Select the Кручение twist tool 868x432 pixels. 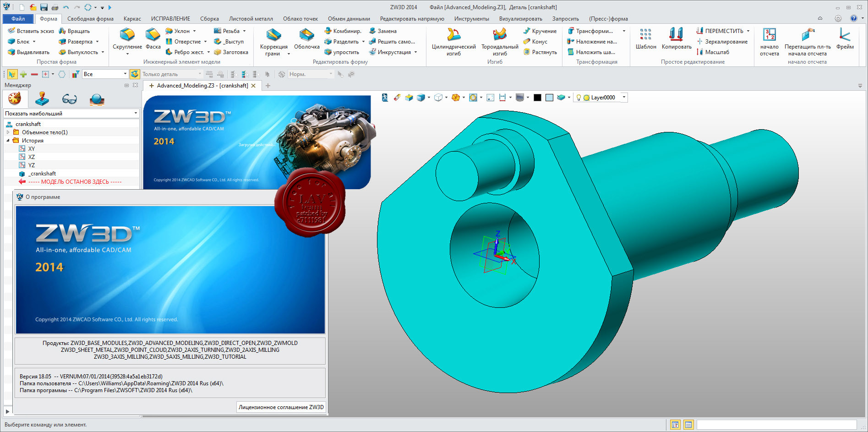tap(540, 31)
